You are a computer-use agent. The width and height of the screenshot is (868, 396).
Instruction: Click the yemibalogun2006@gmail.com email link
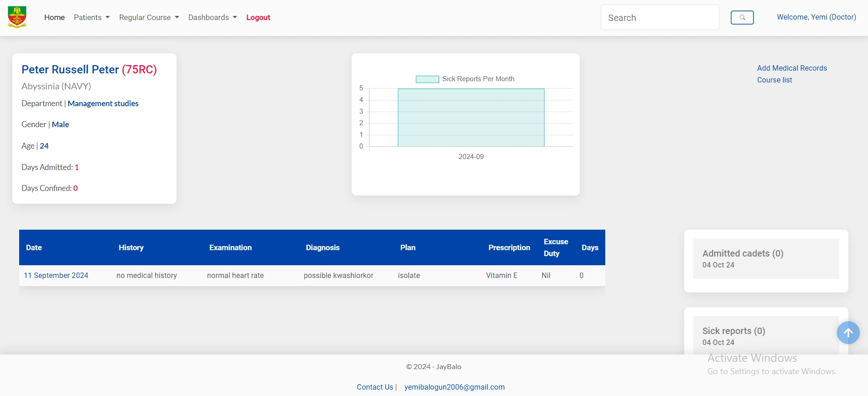(454, 387)
